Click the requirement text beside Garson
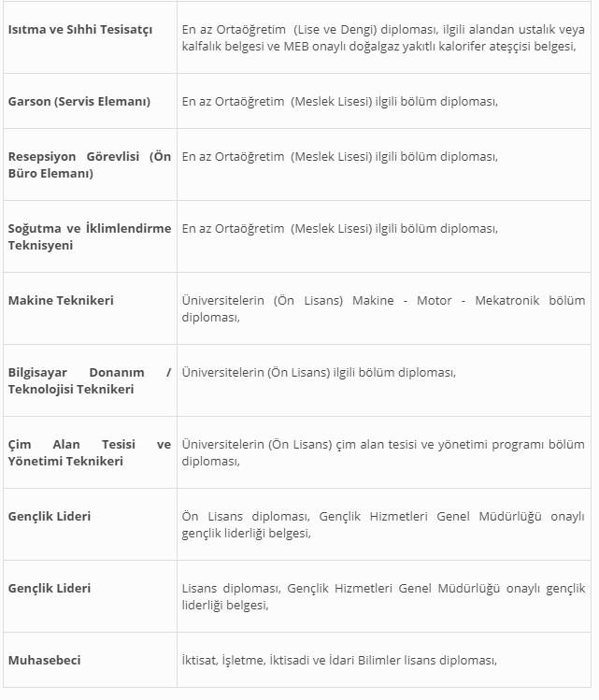This screenshot has width=599, height=700. (340, 101)
